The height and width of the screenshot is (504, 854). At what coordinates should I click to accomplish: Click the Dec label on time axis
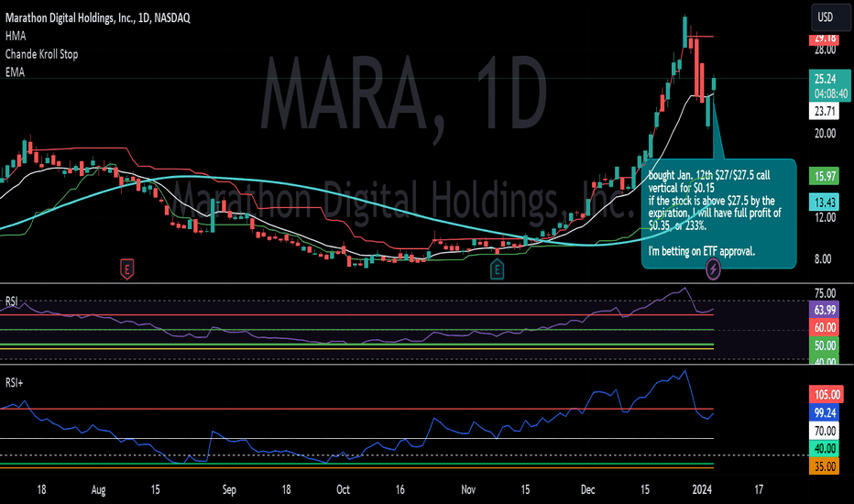click(x=587, y=490)
